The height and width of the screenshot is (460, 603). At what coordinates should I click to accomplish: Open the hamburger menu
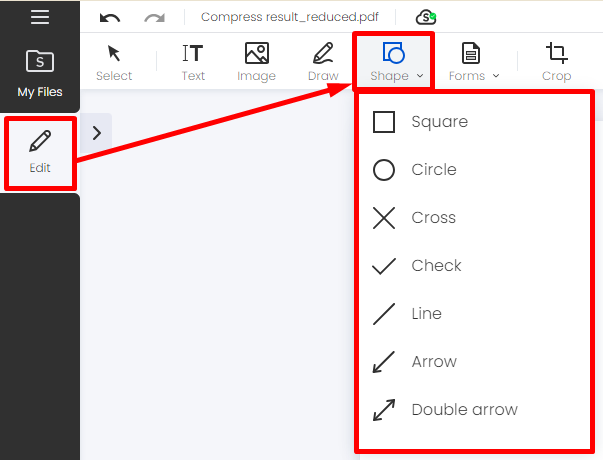pos(40,17)
